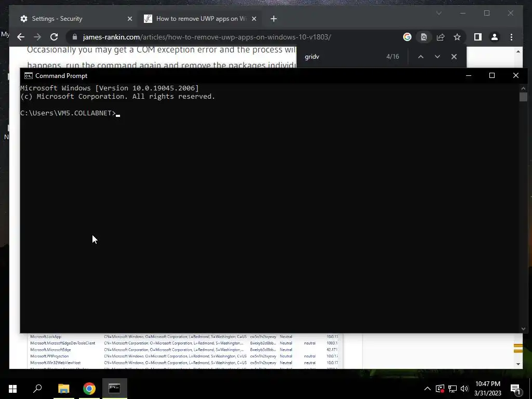Open Chrome tab search chevron
This screenshot has width=532, height=399.
coord(438,13)
